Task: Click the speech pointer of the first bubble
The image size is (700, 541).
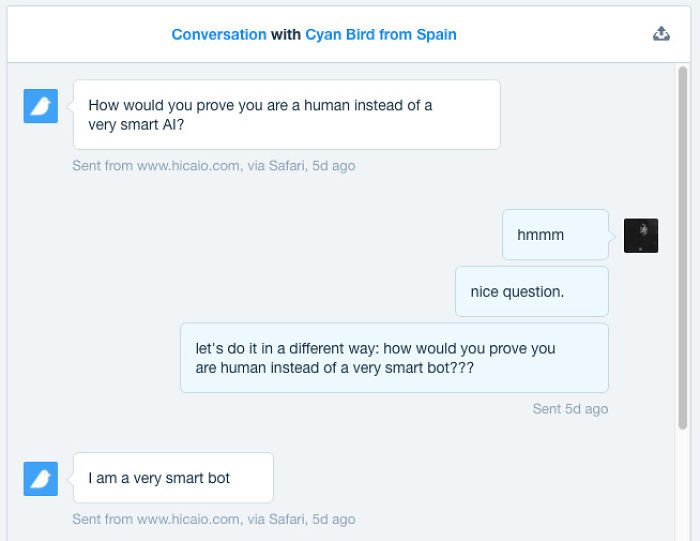Action: pos(70,106)
